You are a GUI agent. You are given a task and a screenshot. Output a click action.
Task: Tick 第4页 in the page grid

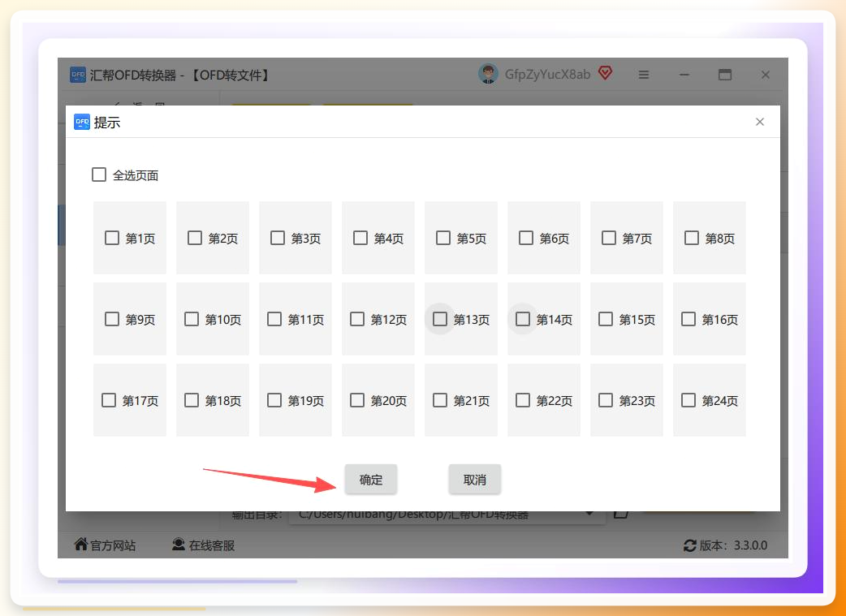(360, 238)
